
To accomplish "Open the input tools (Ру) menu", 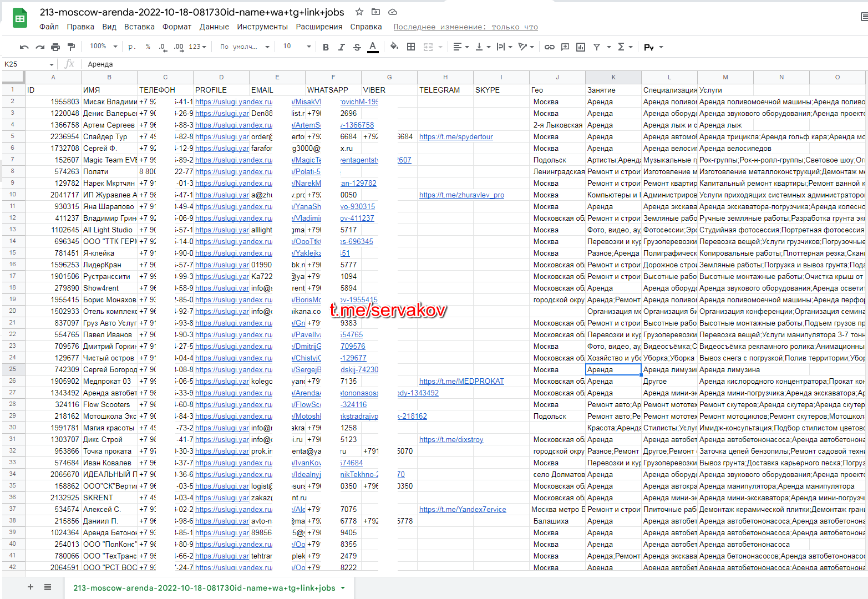I will click(x=653, y=47).
